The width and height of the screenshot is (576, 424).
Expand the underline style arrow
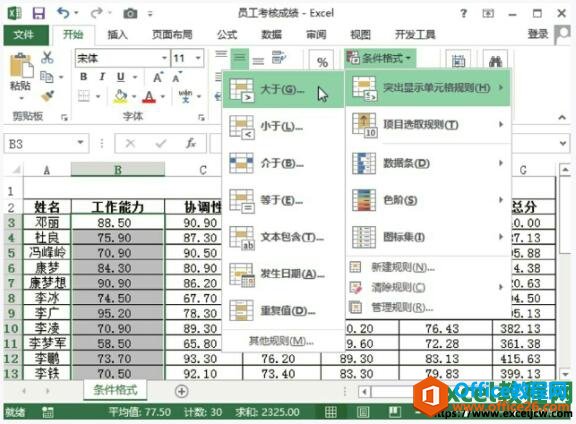tap(135, 77)
